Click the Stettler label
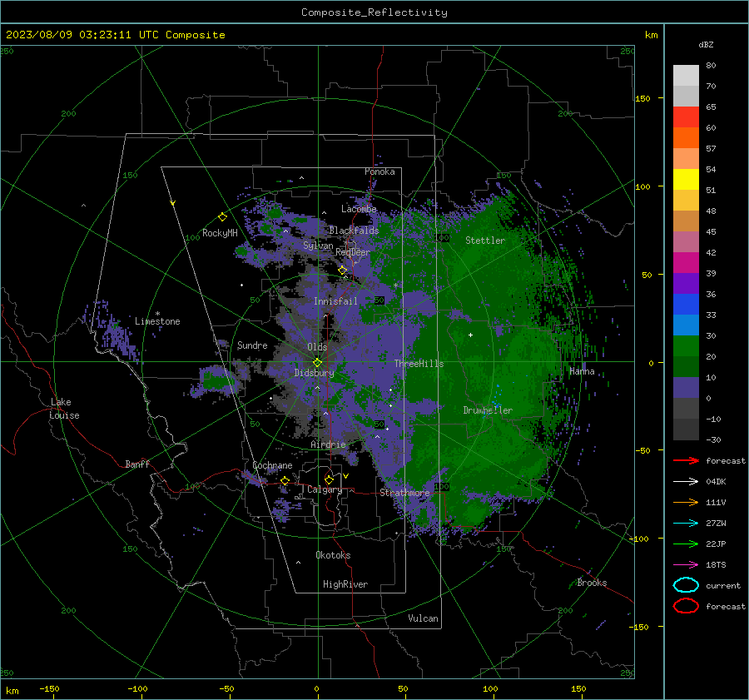 pyautogui.click(x=485, y=241)
